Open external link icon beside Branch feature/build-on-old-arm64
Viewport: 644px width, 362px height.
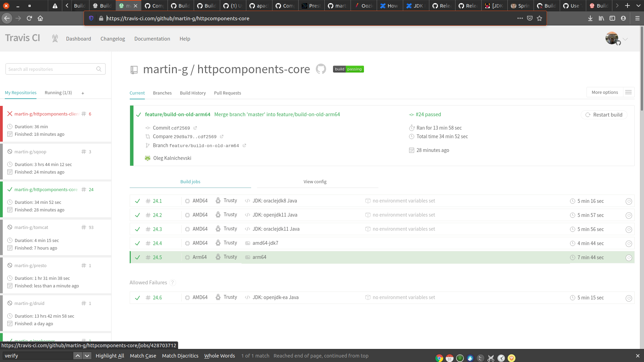click(x=244, y=145)
